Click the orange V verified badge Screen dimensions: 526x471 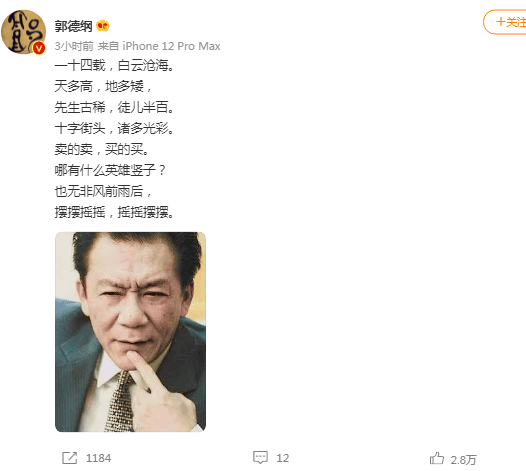tap(39, 48)
